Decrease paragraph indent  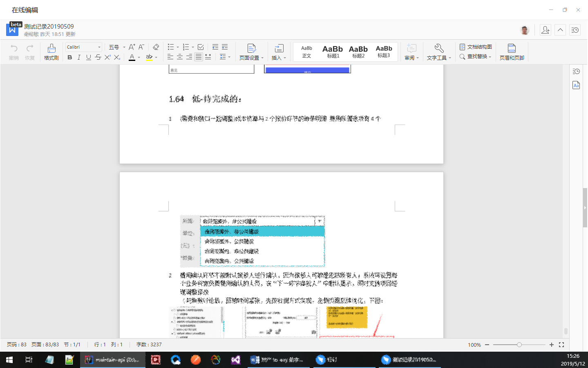coord(215,47)
